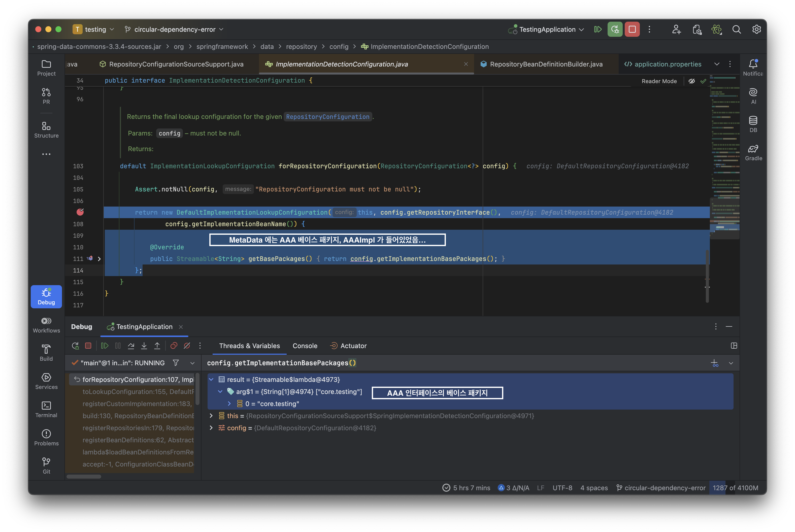This screenshot has width=795, height=532.
Task: Resume program in debugger toolbar
Action: click(105, 346)
